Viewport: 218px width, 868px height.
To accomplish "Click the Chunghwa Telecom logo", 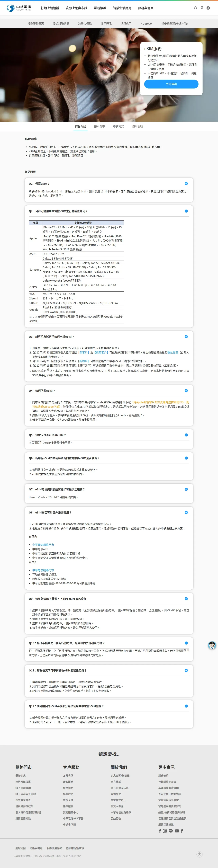I will [19, 8].
